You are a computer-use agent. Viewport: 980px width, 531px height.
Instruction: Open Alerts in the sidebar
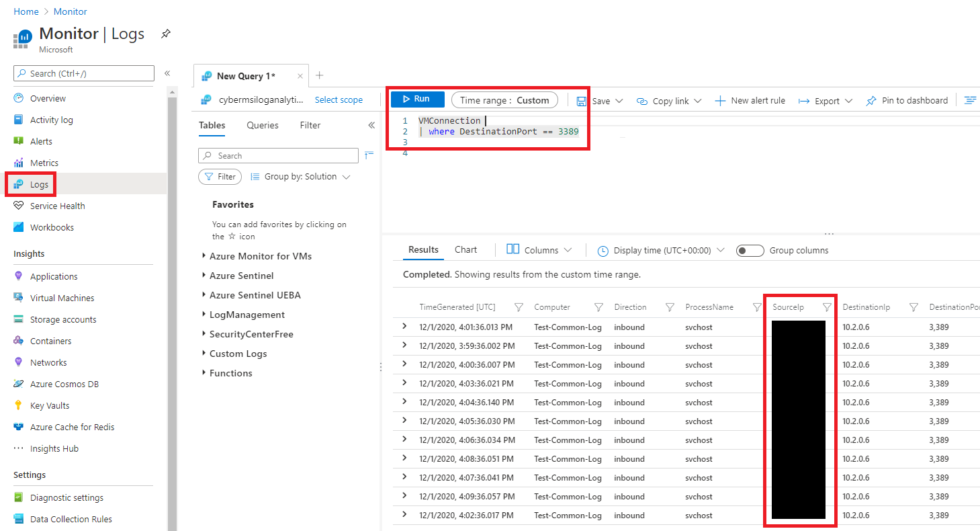coord(41,141)
